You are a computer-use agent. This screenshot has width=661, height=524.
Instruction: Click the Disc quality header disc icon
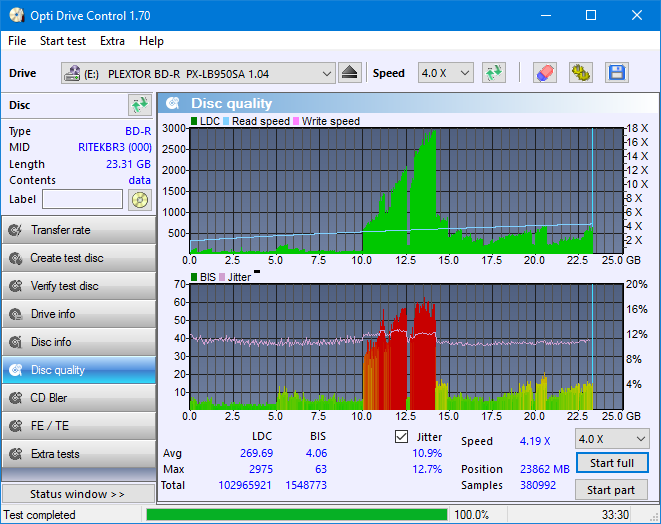(x=172, y=103)
